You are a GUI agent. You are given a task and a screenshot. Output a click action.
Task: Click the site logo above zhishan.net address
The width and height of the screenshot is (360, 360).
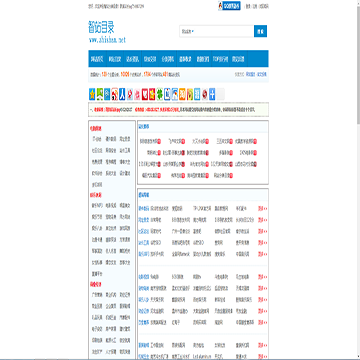pyautogui.click(x=101, y=27)
